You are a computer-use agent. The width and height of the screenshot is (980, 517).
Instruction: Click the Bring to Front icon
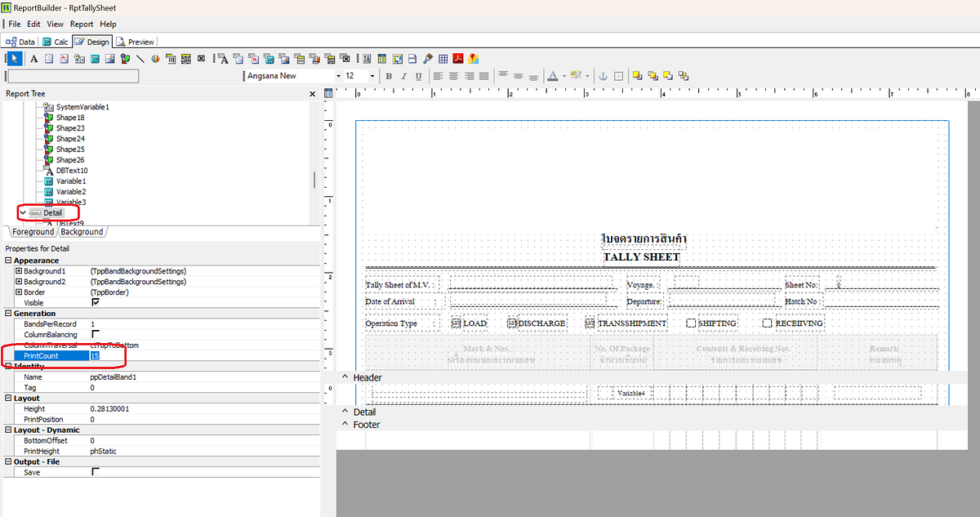pyautogui.click(x=637, y=75)
